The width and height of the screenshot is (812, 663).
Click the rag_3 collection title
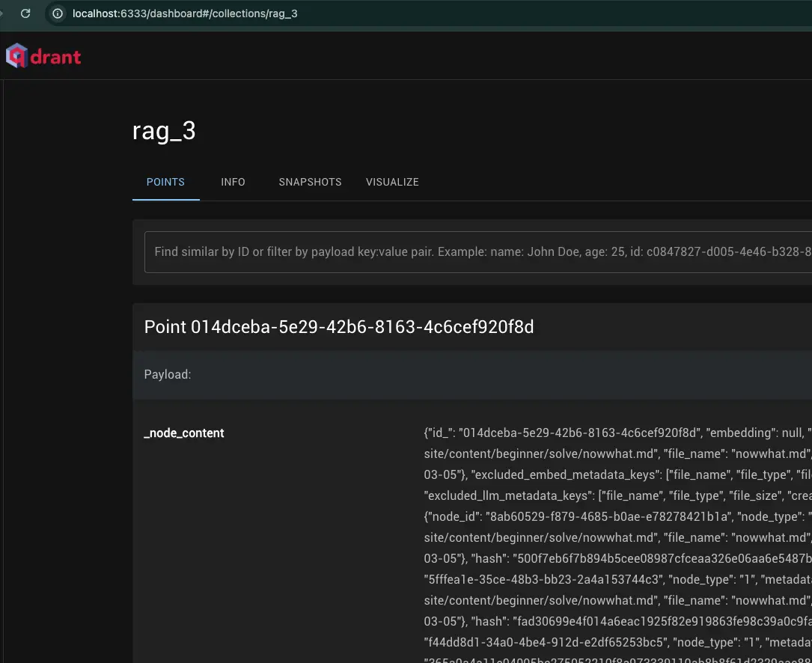[165, 129]
